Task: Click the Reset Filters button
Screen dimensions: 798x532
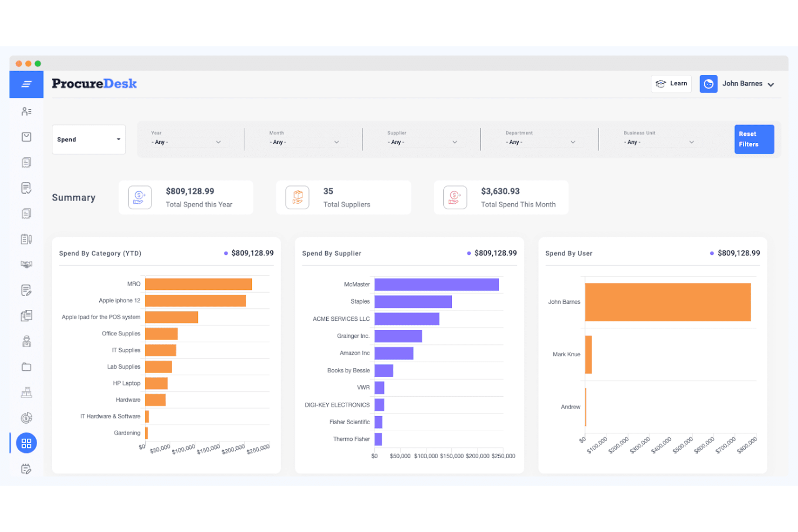Action: coord(754,139)
